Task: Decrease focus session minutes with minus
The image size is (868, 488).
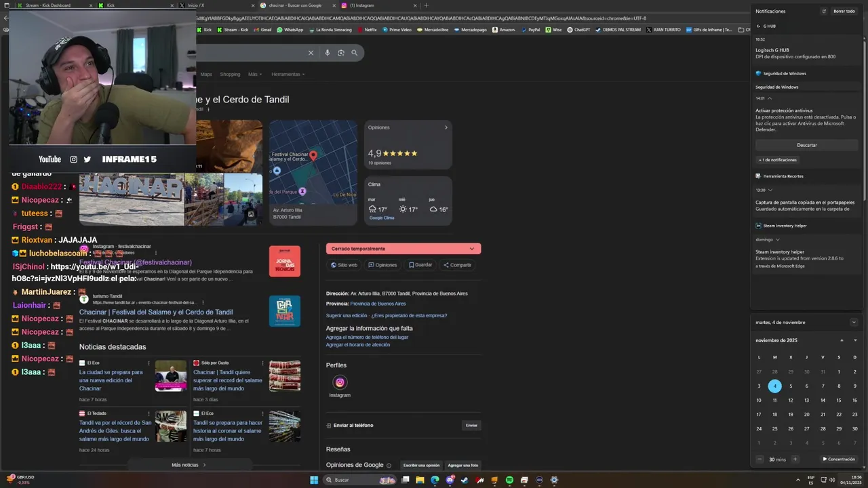Action: [x=759, y=459]
